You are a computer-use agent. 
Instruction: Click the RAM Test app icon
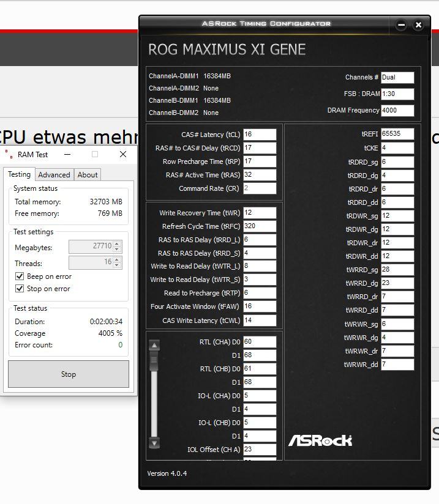tap(9, 154)
